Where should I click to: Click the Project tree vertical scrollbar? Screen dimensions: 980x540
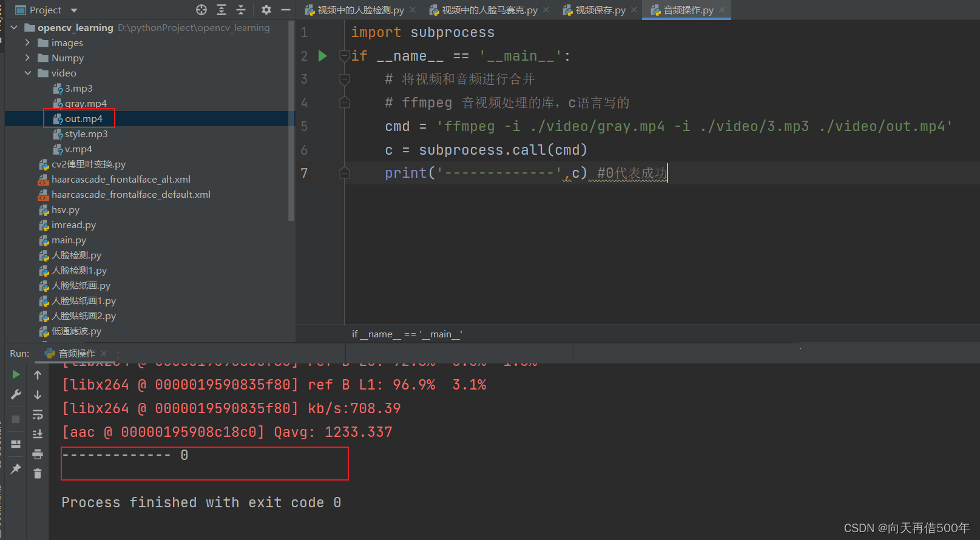291,121
